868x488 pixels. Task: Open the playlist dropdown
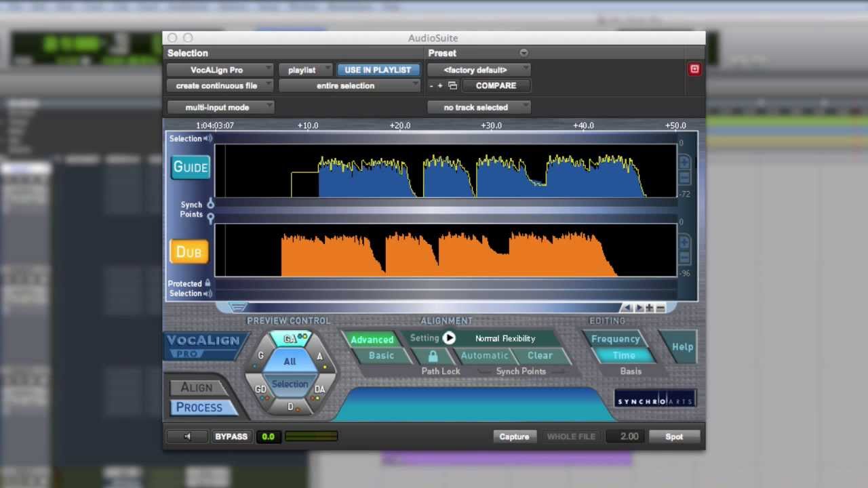tap(306, 70)
